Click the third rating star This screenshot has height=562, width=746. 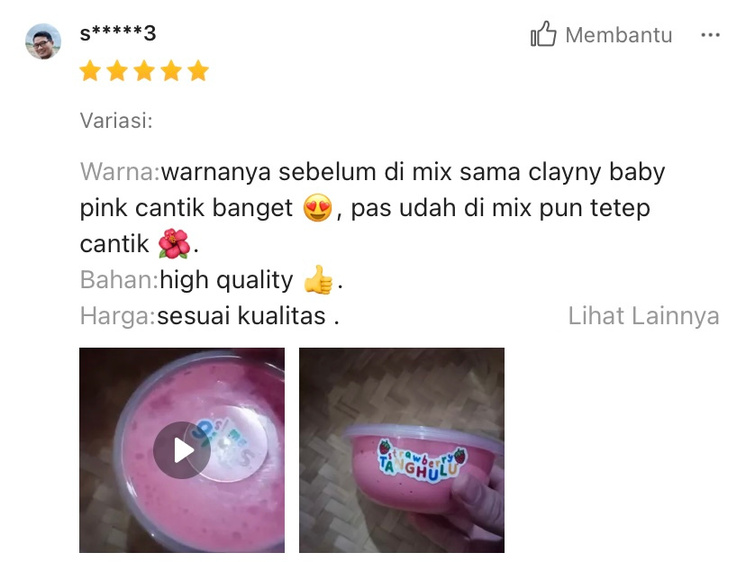(144, 71)
